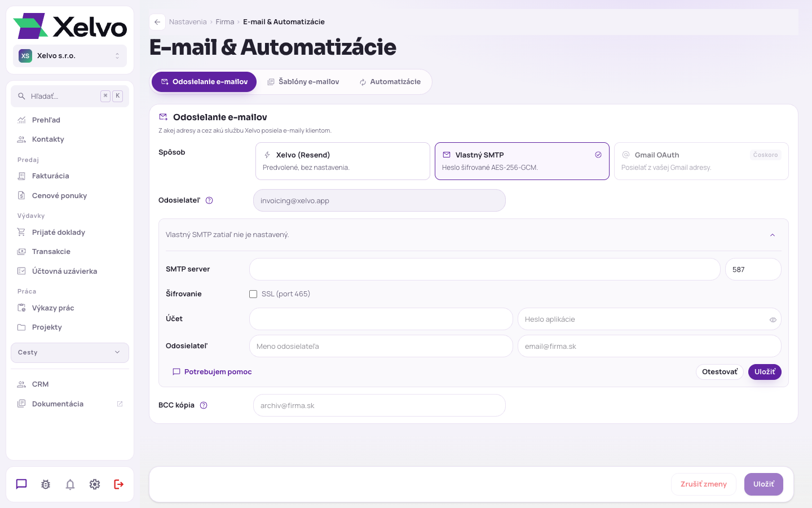Focus the SMTP server input field
Screen dimensions: 812x508
click(x=485, y=269)
